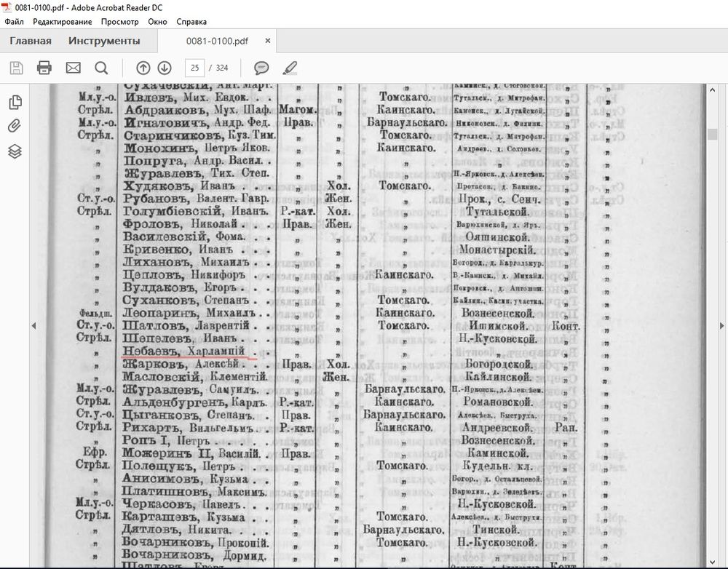This screenshot has height=569, width=728.
Task: Send file by email envelope icon
Action: [x=73, y=68]
